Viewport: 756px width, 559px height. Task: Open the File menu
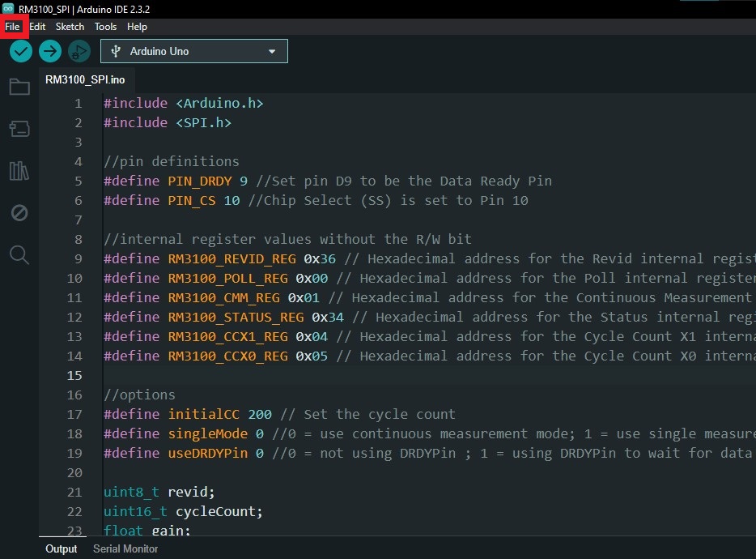coord(12,27)
